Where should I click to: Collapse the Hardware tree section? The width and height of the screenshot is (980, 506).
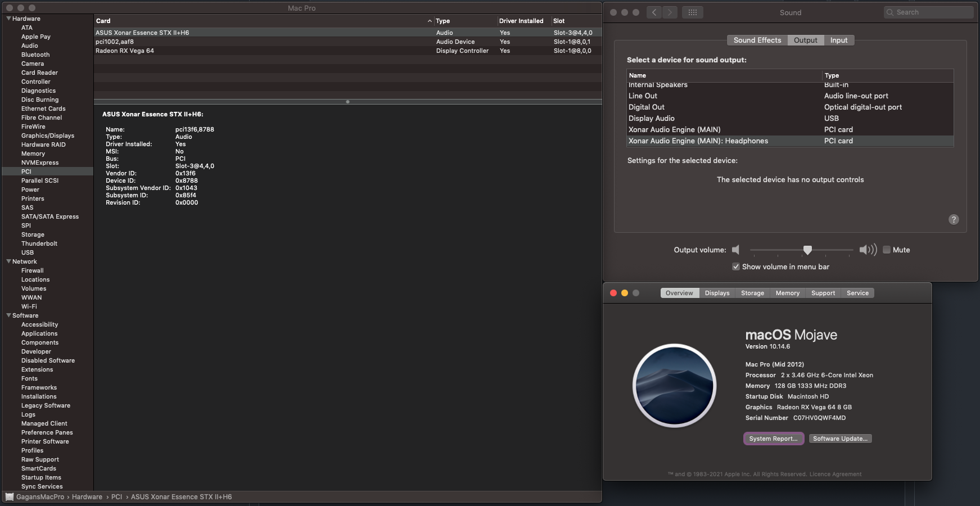[8, 19]
